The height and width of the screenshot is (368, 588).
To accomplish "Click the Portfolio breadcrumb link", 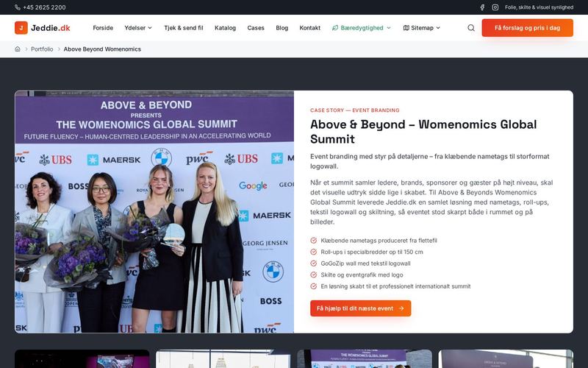I will point(42,49).
